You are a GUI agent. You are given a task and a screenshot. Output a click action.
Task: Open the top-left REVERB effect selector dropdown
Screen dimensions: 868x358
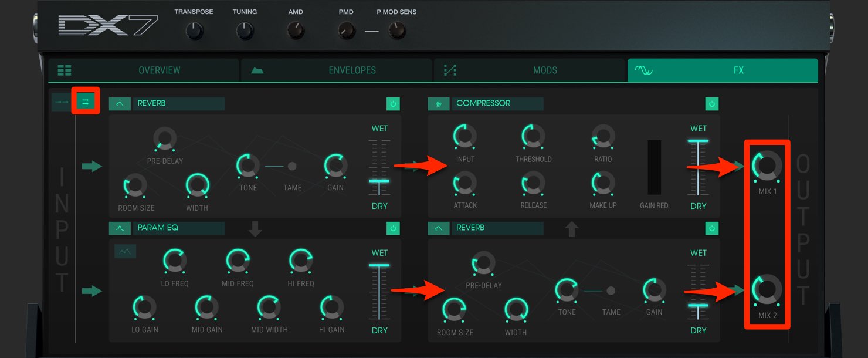179,104
